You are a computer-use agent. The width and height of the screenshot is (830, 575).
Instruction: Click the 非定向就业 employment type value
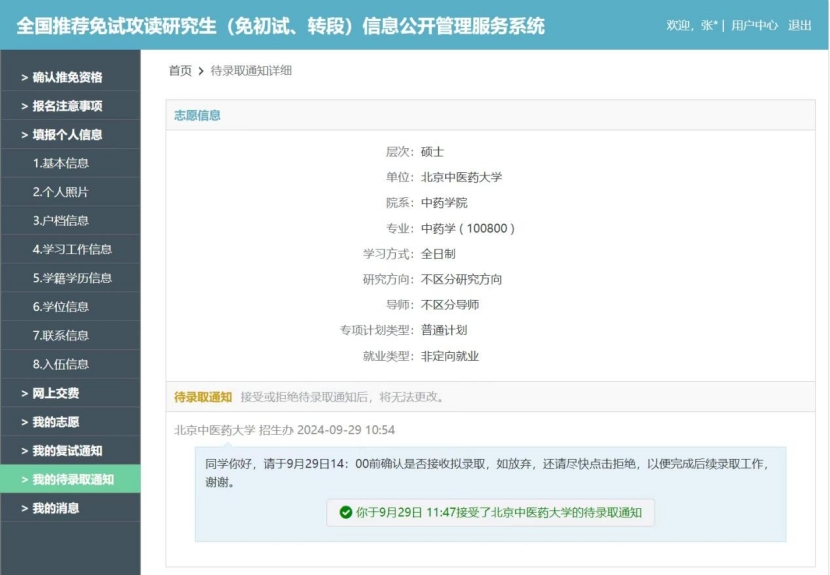pos(450,356)
